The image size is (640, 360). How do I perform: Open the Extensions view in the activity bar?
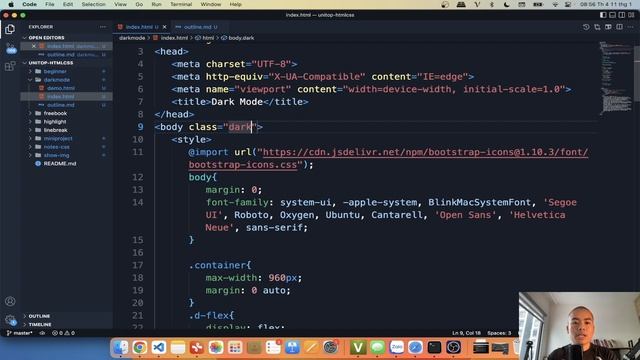click(x=10, y=66)
